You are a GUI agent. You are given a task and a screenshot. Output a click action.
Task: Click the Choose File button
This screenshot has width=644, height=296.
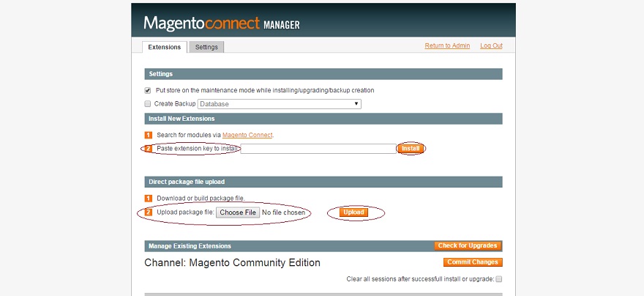(238, 212)
